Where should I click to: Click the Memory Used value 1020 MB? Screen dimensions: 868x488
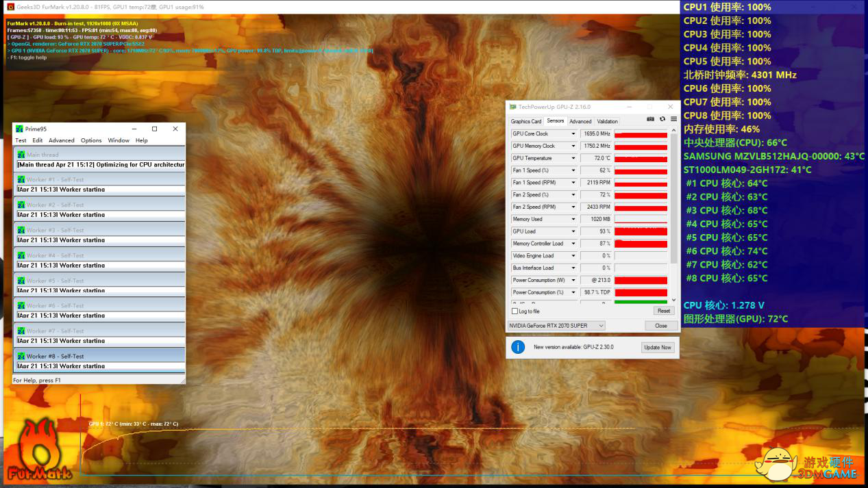(596, 219)
